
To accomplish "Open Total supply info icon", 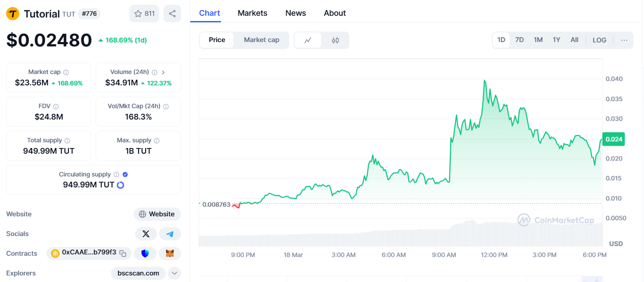I will click(67, 141).
